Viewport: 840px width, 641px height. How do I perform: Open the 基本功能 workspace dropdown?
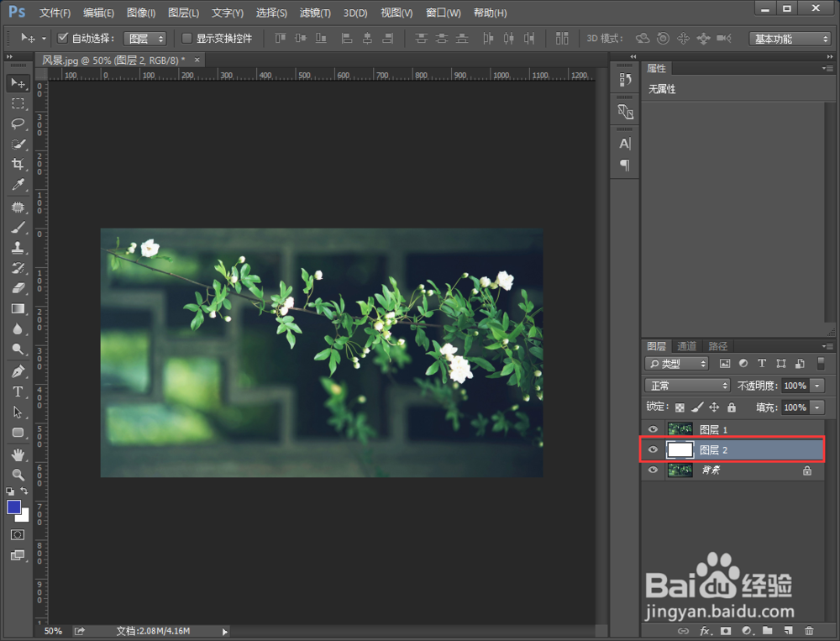click(x=790, y=39)
